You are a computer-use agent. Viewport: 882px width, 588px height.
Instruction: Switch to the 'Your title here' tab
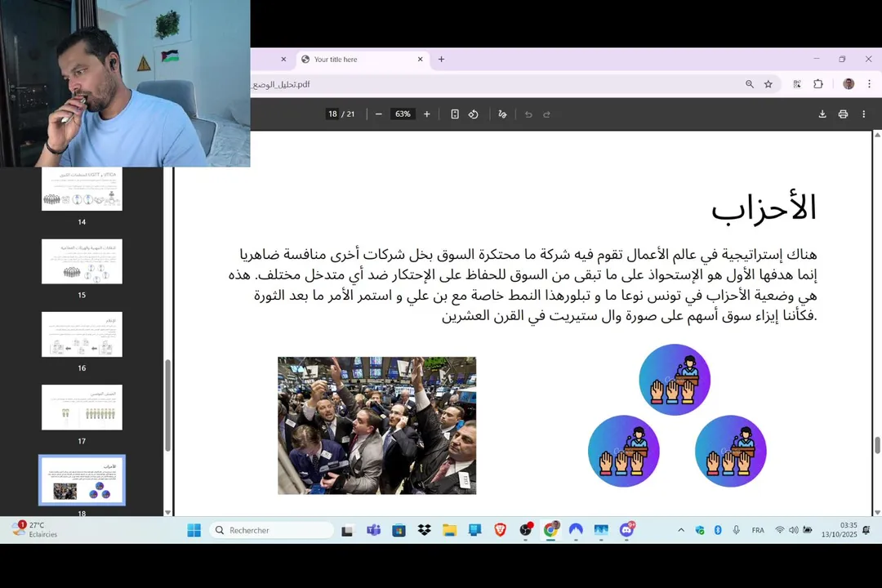click(363, 59)
